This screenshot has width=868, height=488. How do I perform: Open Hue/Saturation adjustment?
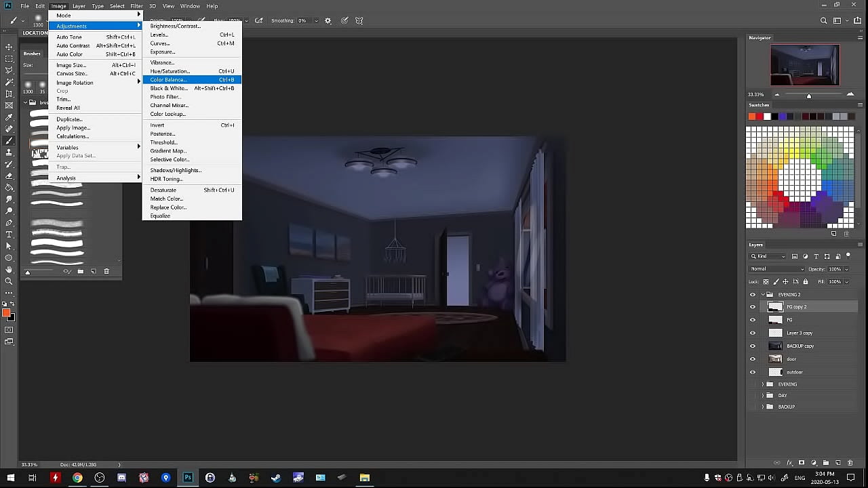point(170,71)
